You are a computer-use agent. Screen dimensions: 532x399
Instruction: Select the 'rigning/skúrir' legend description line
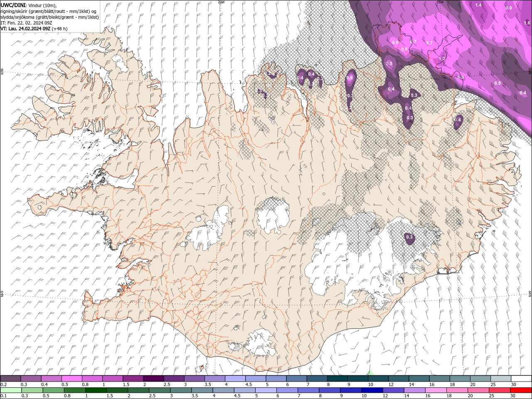coord(49,11)
